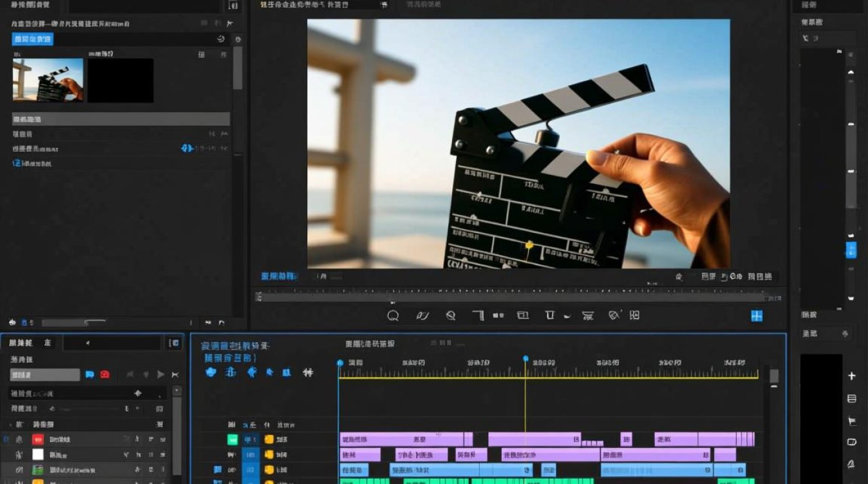Click the scrollbar at the timeline's right edge
This screenshot has width=868, height=484.
tap(774, 376)
